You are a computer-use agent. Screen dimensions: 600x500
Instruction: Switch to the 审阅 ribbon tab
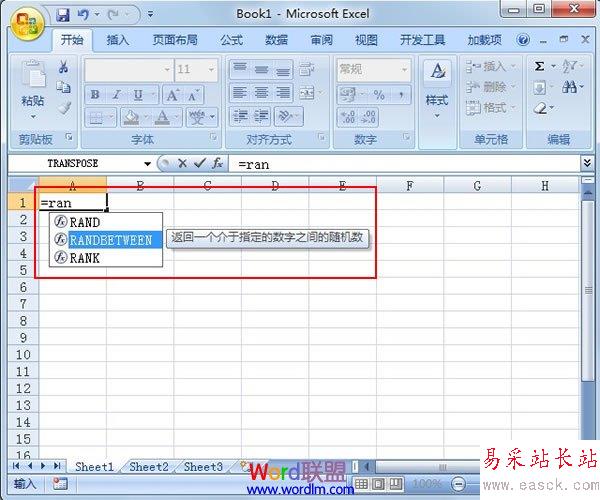click(x=321, y=40)
